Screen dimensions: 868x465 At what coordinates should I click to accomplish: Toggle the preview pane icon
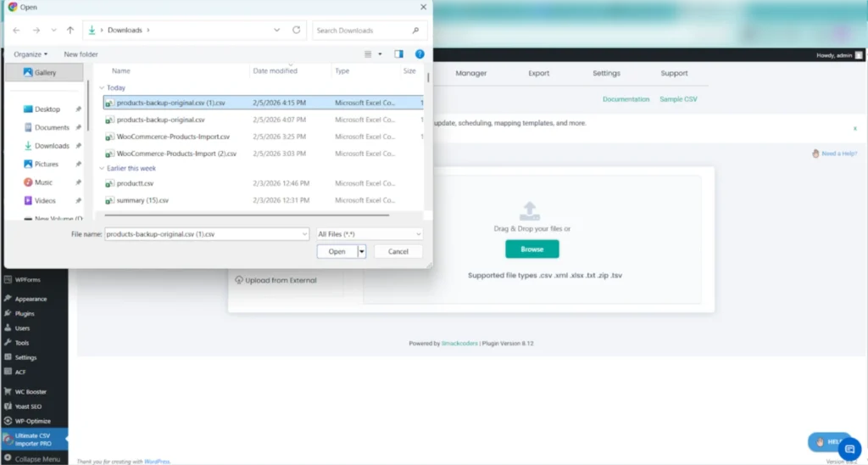click(x=398, y=53)
